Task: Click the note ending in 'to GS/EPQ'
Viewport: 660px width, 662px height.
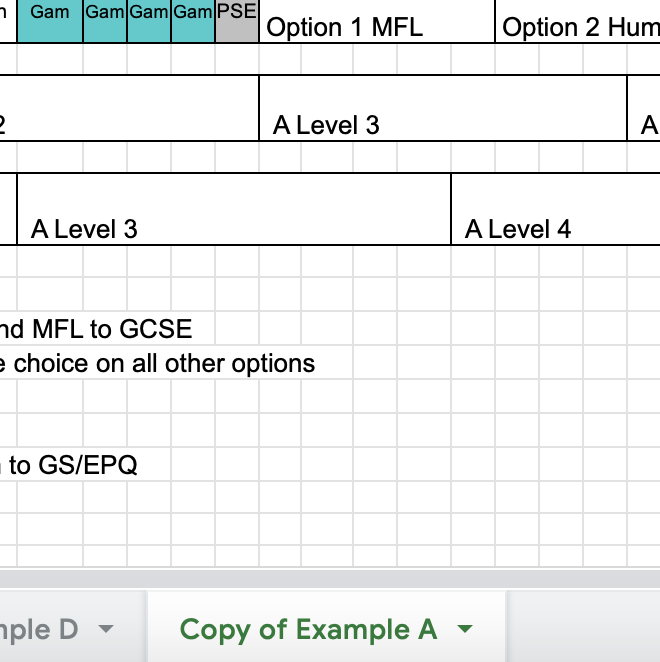Action: click(x=68, y=465)
